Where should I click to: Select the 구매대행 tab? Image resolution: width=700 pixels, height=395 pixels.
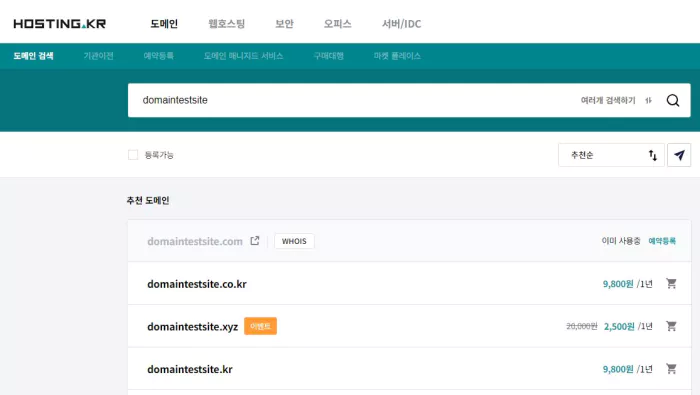coord(329,56)
